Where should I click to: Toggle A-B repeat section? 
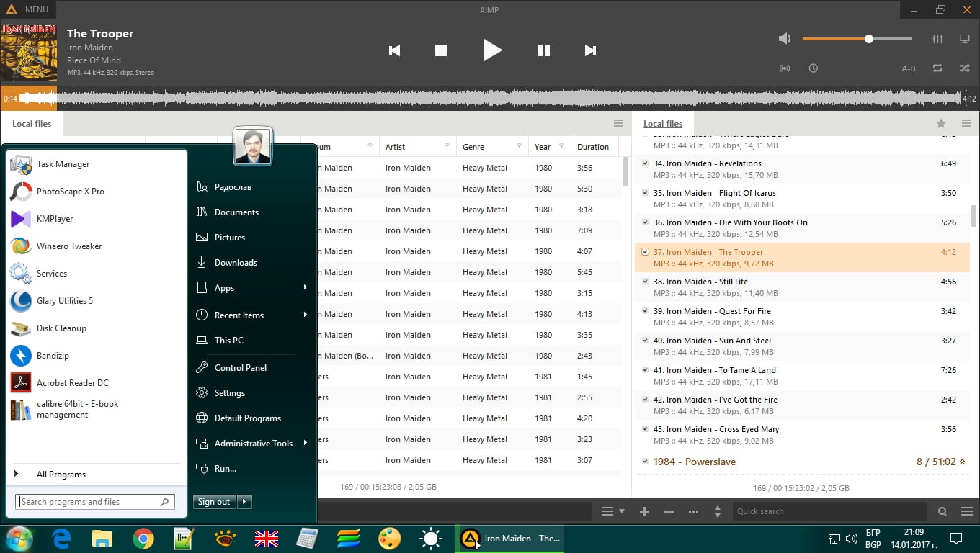coord(909,68)
